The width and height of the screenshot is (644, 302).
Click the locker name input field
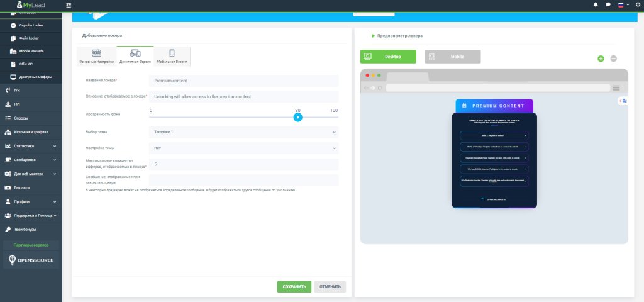click(244, 81)
